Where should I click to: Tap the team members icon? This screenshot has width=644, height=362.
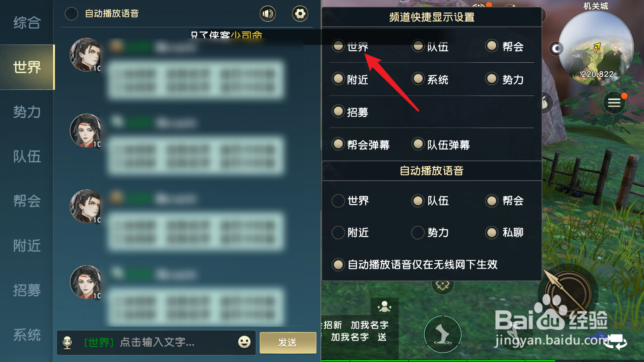point(384,306)
